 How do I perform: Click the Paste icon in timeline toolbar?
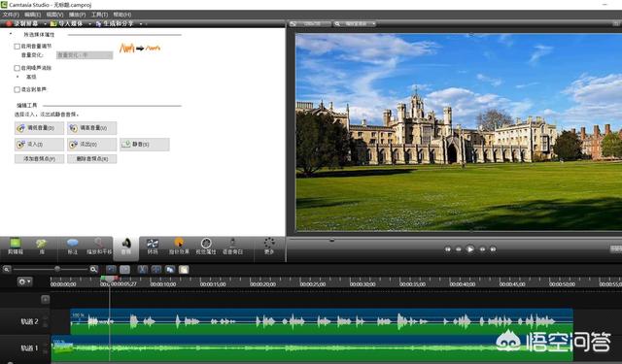[184, 269]
